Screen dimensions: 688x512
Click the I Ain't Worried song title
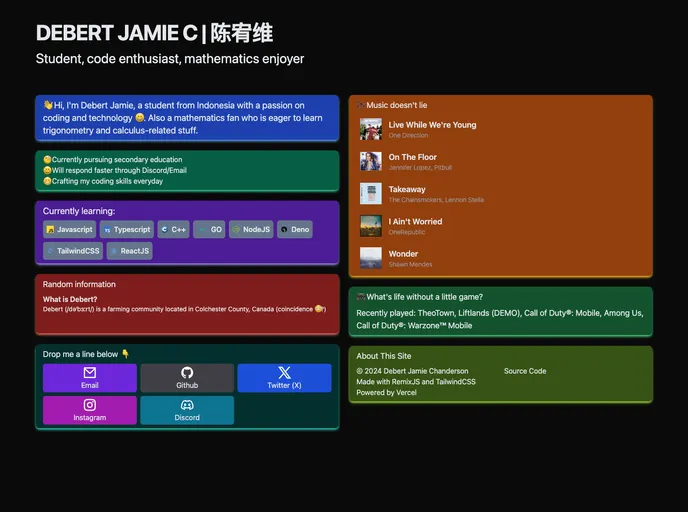(415, 222)
